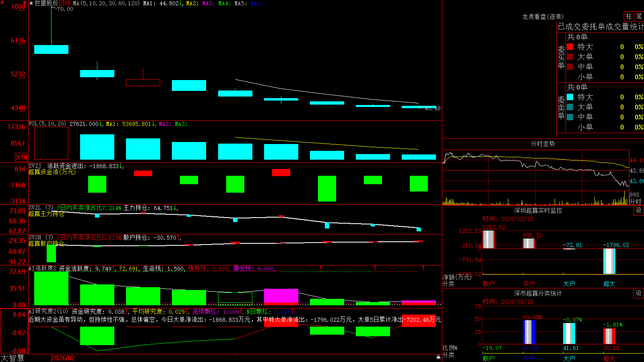Click the teal 中单 sell-order swatch
644x362 pixels.
[x=570, y=117]
